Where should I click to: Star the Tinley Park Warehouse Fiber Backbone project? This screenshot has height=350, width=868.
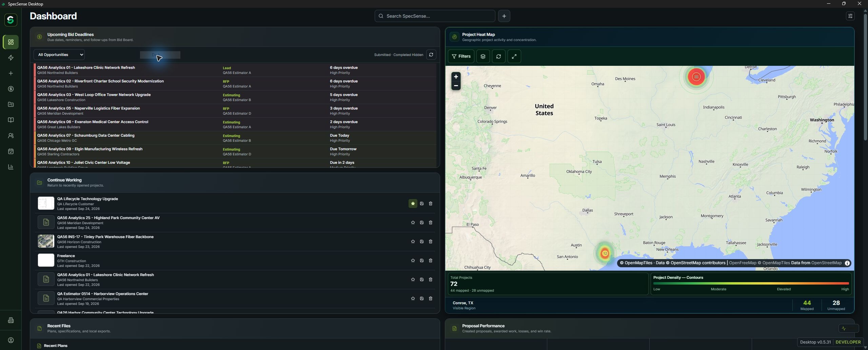point(413,241)
